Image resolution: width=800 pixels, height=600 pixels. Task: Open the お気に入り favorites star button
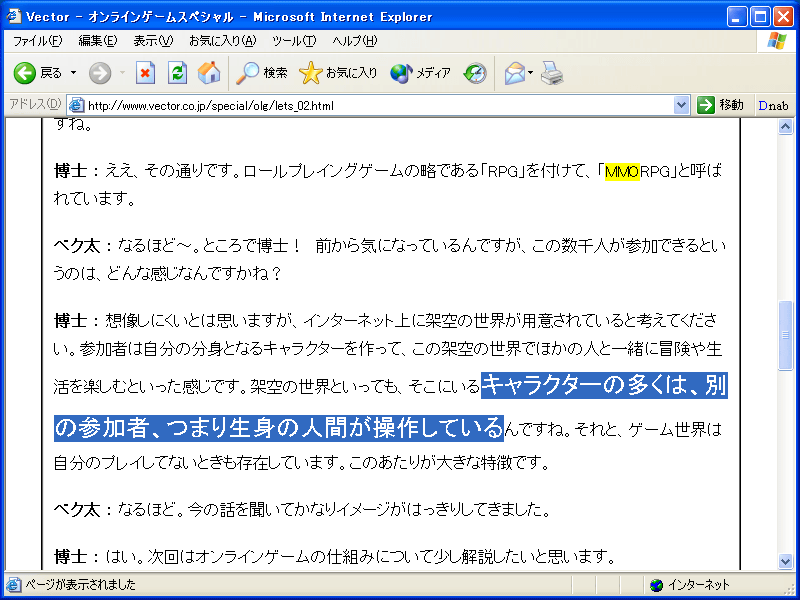(x=338, y=73)
